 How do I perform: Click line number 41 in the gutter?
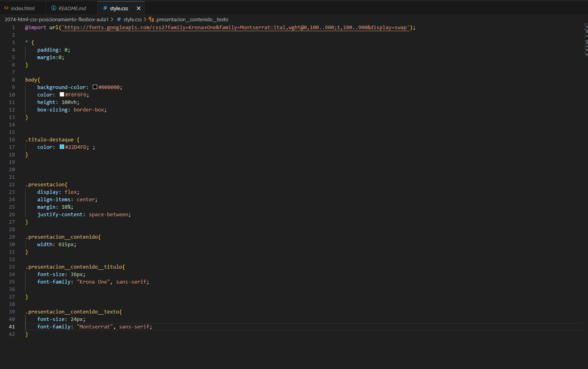click(x=12, y=327)
